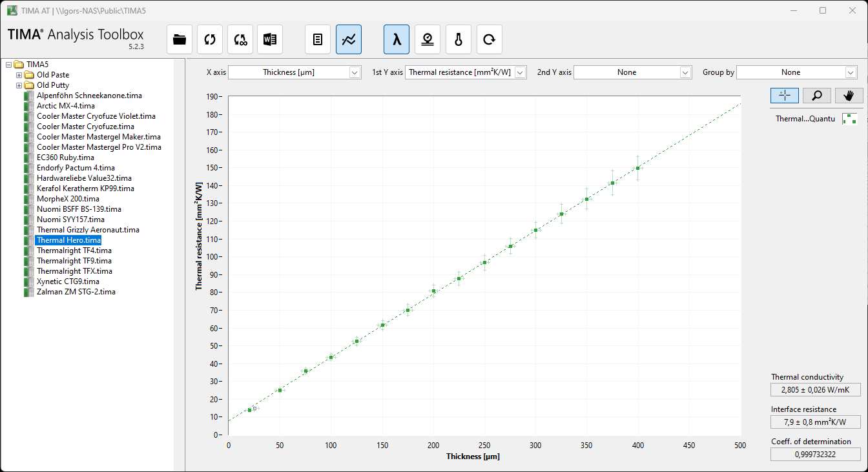Select Endorfy Pactum 4.tima file
This screenshot has height=472, width=868.
click(76, 168)
